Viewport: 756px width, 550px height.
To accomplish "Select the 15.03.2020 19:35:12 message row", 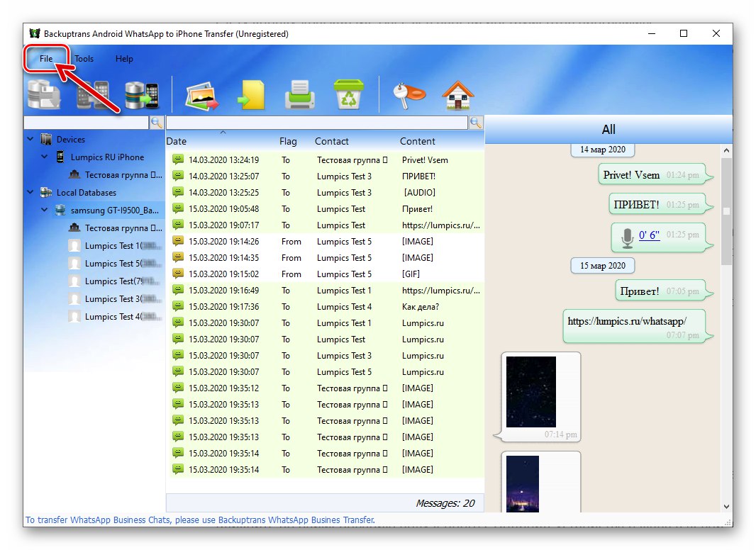I will coord(326,388).
